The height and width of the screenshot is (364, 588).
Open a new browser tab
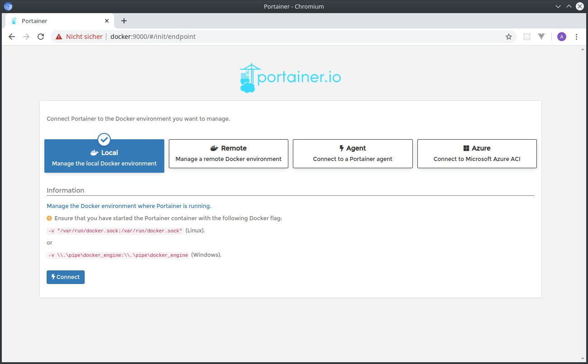[x=124, y=21]
